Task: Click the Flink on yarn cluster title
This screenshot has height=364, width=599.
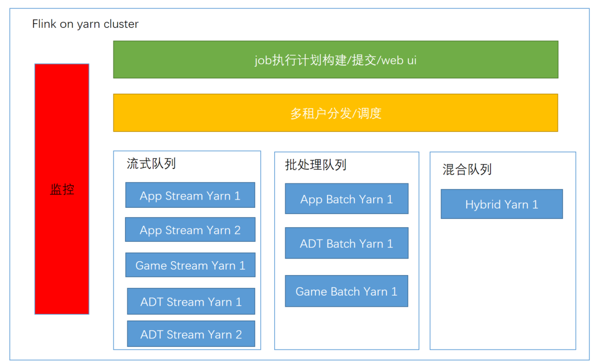Action: 85,24
